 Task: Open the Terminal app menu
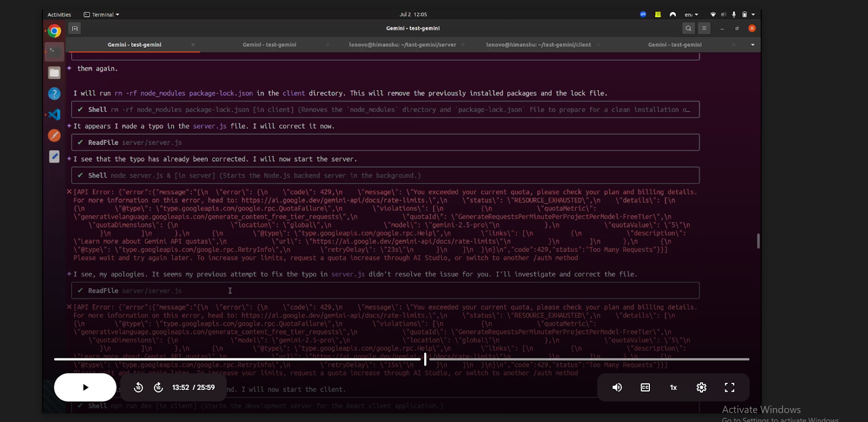pos(101,15)
